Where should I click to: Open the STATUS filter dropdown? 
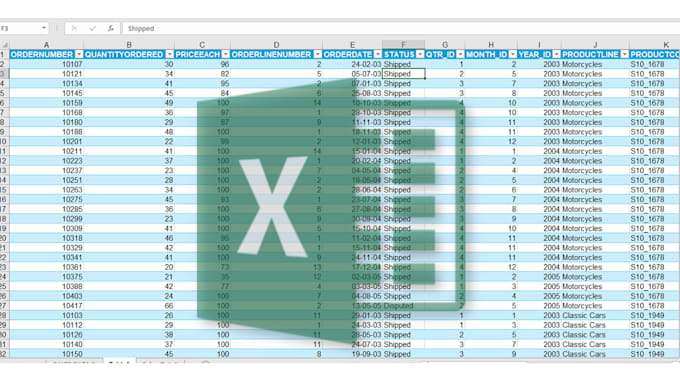420,54
